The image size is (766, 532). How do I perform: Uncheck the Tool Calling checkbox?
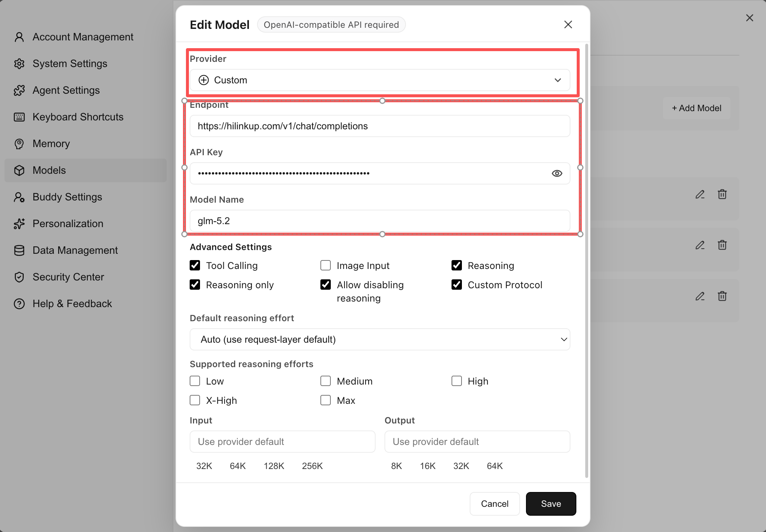tap(195, 265)
